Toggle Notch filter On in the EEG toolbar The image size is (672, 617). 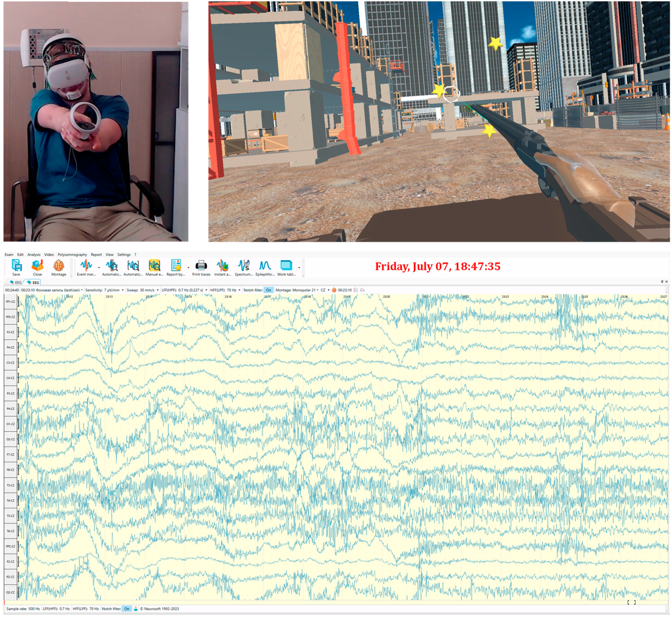[x=269, y=290]
